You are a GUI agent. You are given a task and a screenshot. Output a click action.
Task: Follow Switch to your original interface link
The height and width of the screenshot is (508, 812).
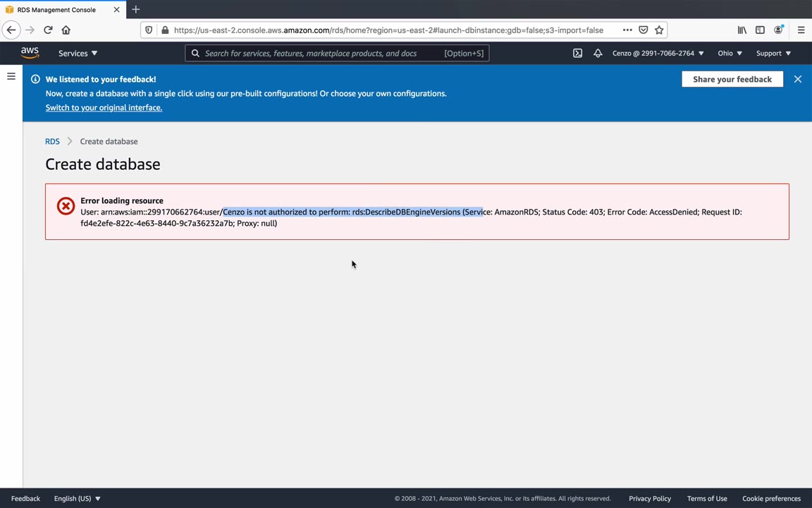(x=104, y=108)
